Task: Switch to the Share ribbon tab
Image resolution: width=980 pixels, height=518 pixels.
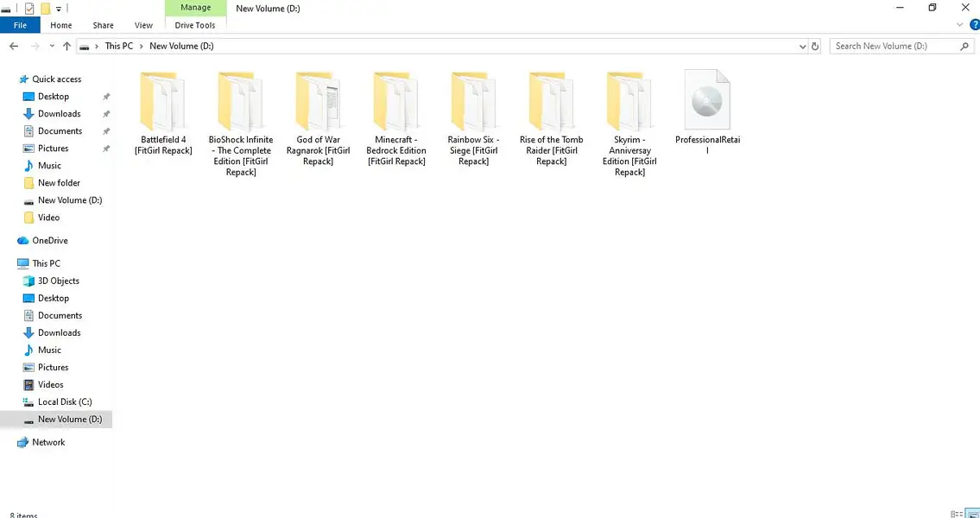Action: [x=103, y=26]
